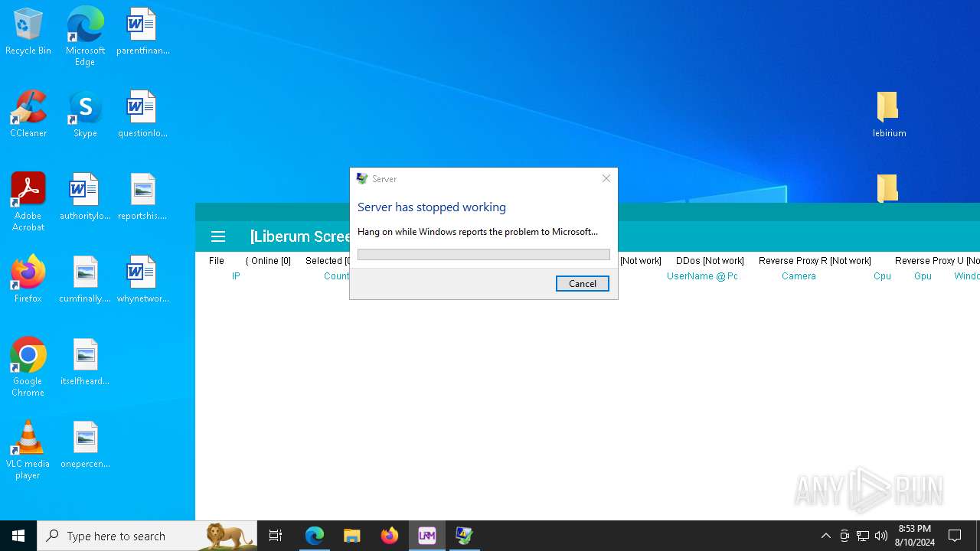Viewport: 980px width, 551px height.
Task: Launch Adobe Acrobat from desktop
Action: pyautogui.click(x=28, y=202)
